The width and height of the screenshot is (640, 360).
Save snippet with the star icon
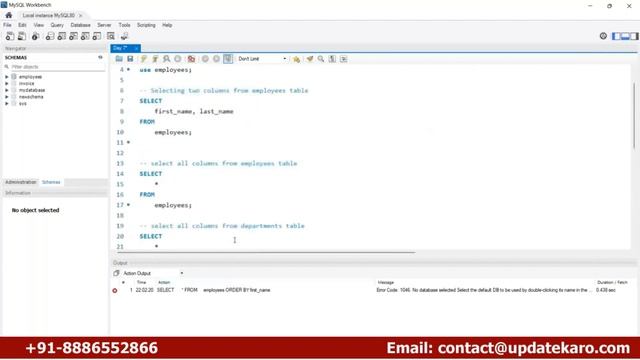click(x=296, y=59)
